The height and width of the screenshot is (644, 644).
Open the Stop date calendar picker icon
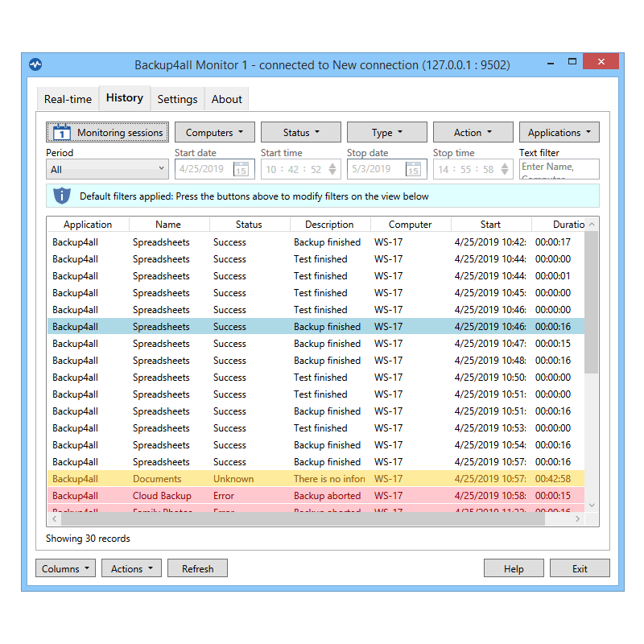(413, 169)
